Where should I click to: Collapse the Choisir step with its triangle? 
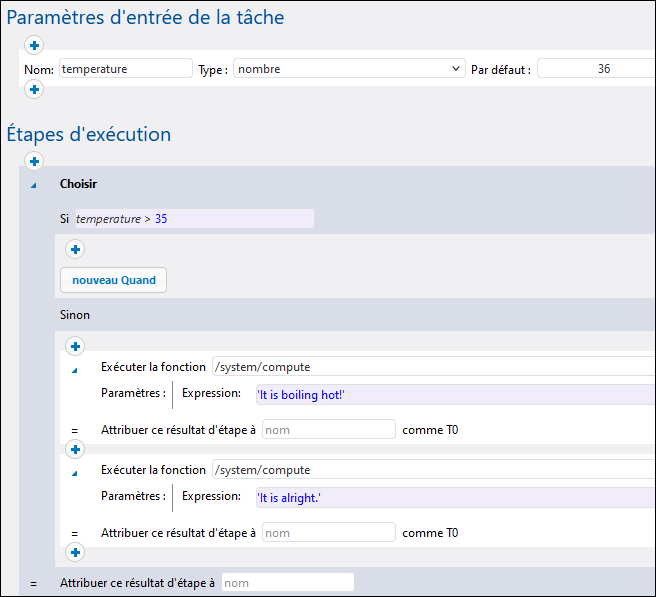(x=33, y=185)
